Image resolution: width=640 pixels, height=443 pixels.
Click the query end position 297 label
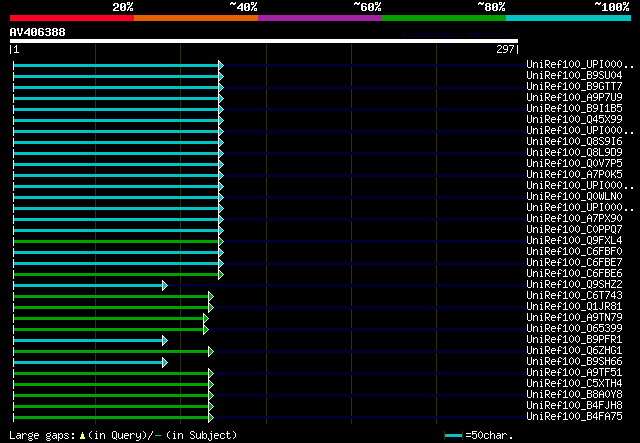coord(505,49)
